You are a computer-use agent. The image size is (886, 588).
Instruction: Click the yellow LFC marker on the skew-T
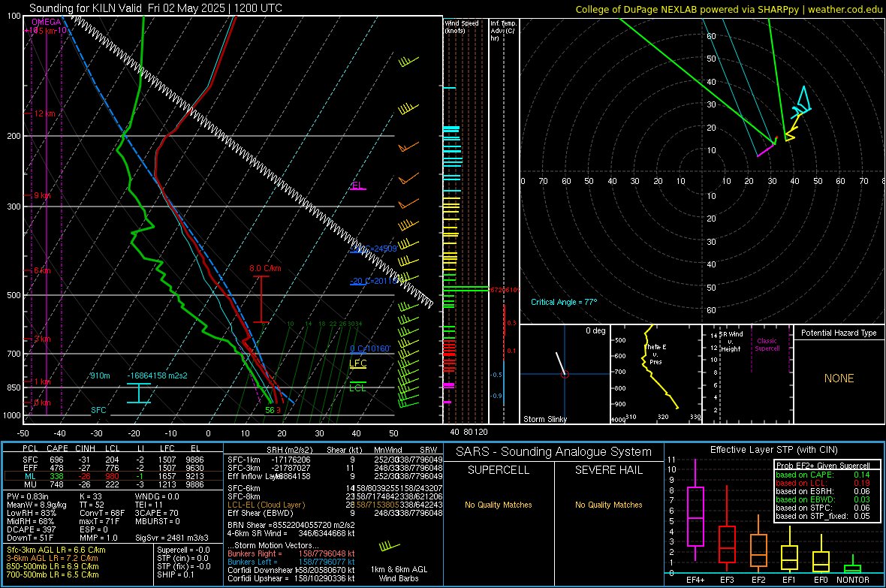(x=357, y=363)
